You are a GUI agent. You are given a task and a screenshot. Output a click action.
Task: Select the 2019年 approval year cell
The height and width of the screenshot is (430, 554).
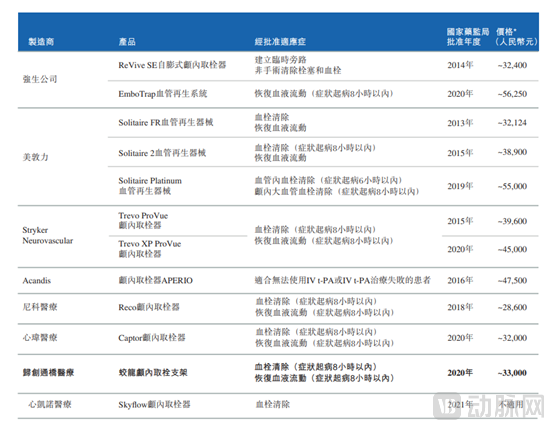point(460,186)
